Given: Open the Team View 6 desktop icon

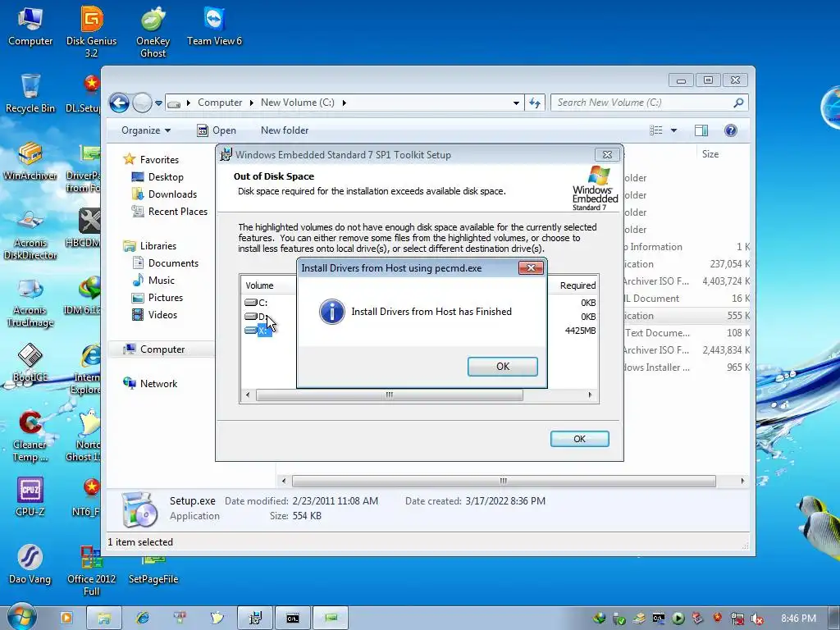Looking at the screenshot, I should tap(214, 26).
